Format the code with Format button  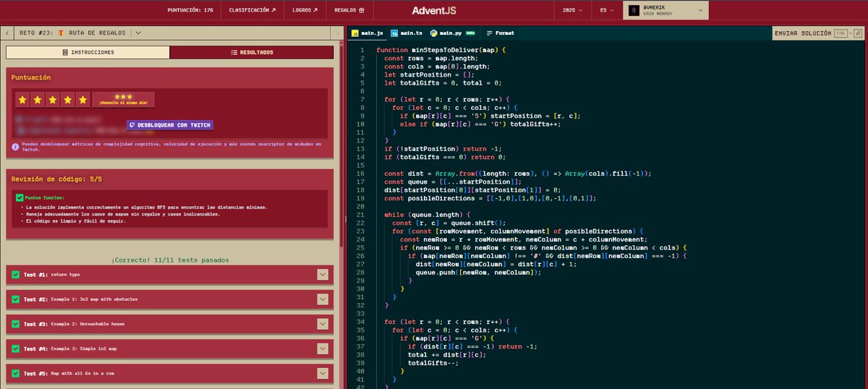coord(500,33)
